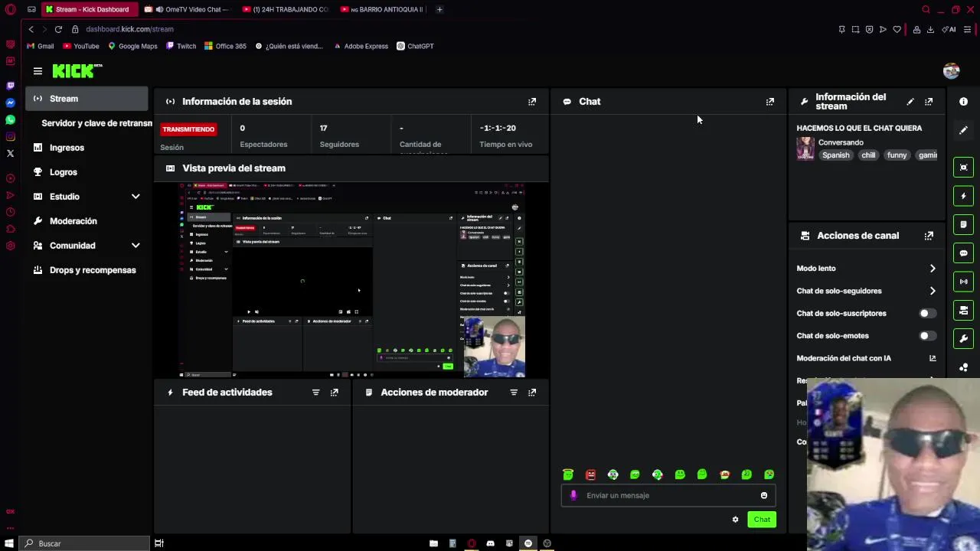Insert the red angry emote
This screenshot has height=551, width=980.
(590, 474)
